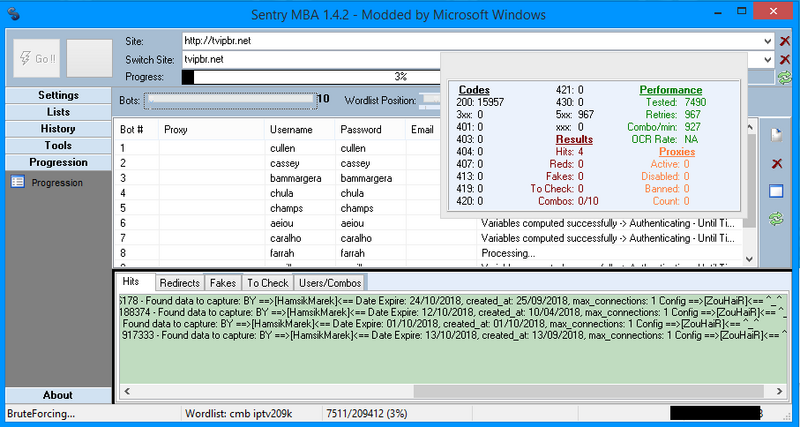Select hit line with Date Expire 24/10/2018

(453, 300)
